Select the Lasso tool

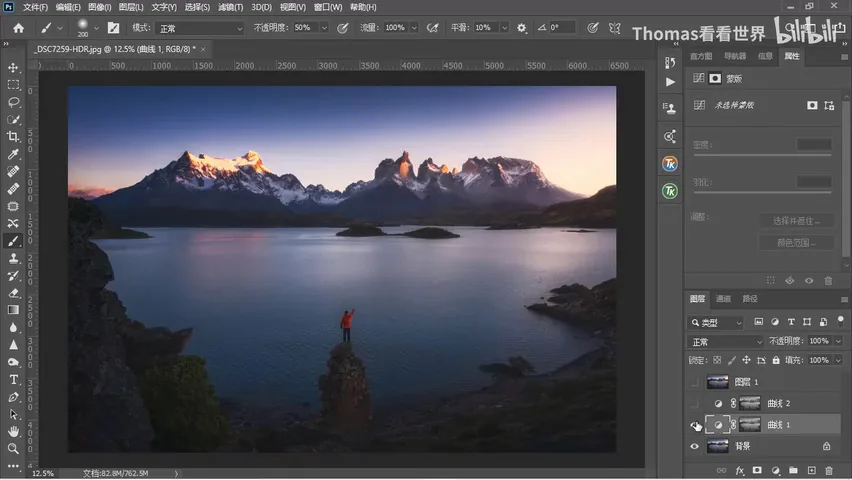coord(13,102)
